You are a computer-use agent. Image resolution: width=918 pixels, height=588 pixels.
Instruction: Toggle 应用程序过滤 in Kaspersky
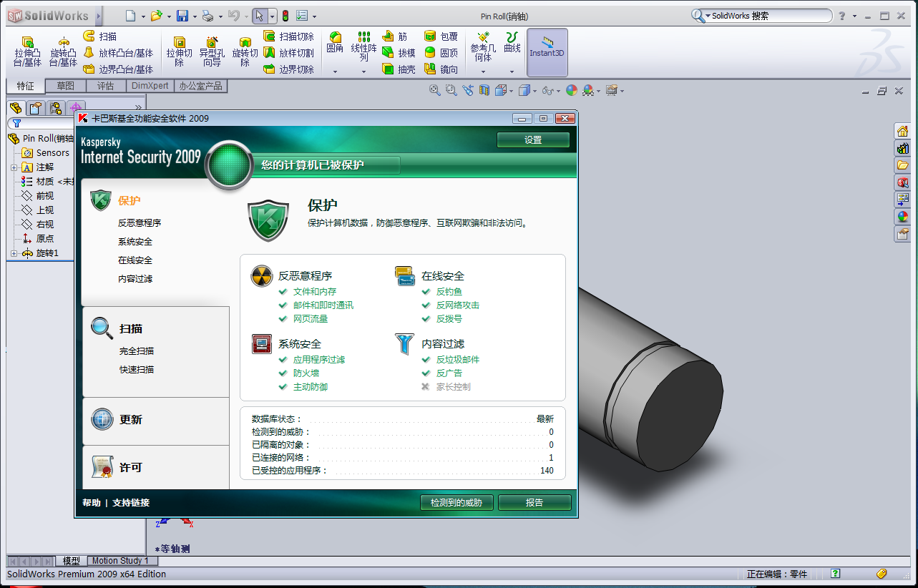coord(318,360)
